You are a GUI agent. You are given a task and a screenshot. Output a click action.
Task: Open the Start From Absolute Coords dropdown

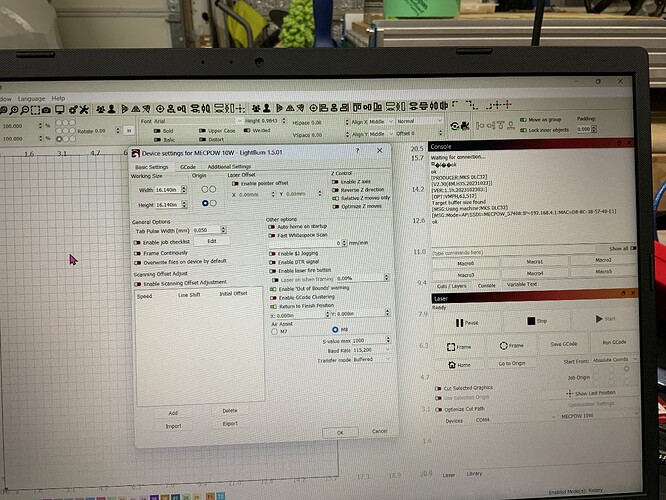pos(614,359)
